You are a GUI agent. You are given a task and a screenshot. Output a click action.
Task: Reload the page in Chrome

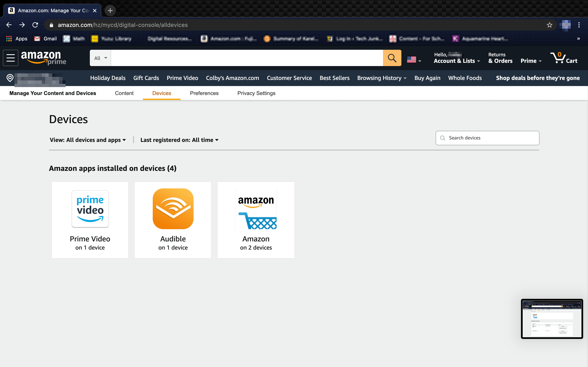coord(35,25)
